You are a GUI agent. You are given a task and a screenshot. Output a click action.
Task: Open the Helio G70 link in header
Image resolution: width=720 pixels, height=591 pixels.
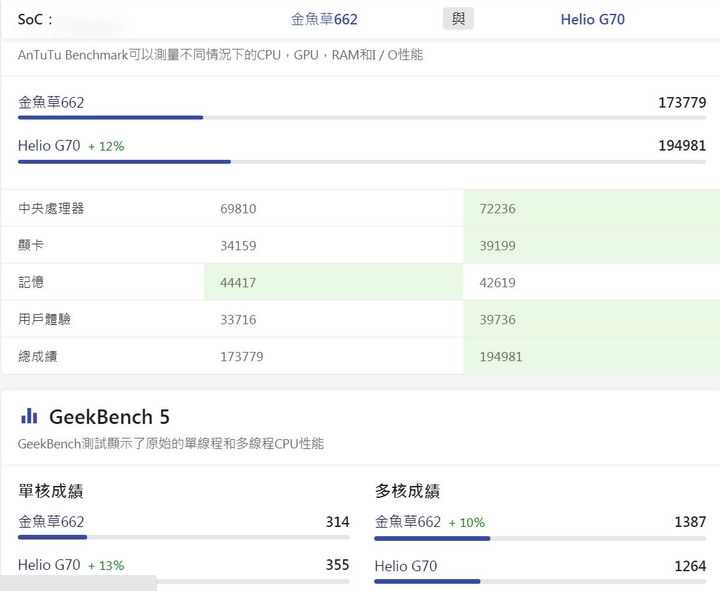[x=592, y=19]
